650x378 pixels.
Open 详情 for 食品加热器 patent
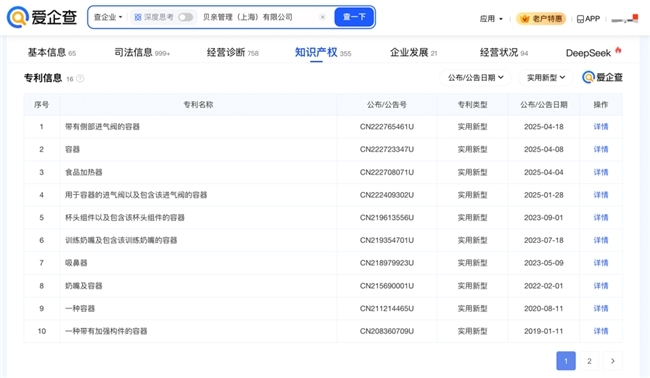point(601,172)
